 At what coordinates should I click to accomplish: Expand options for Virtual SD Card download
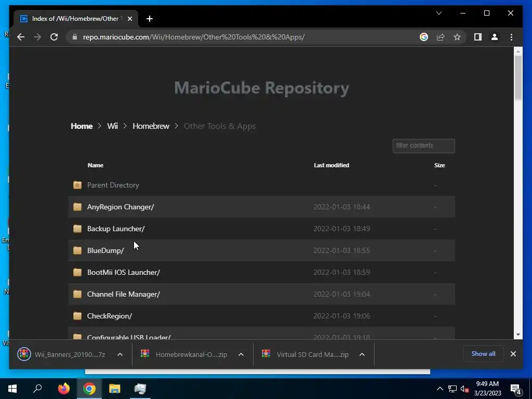point(362,354)
